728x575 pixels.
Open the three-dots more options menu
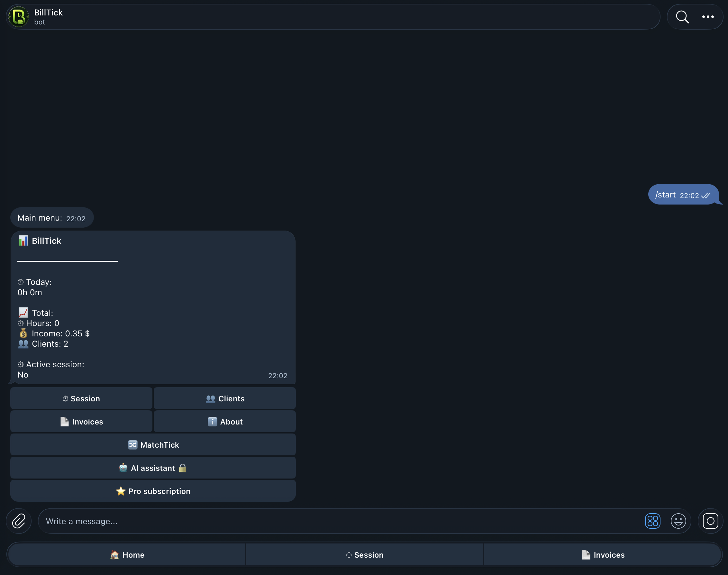pyautogui.click(x=708, y=17)
